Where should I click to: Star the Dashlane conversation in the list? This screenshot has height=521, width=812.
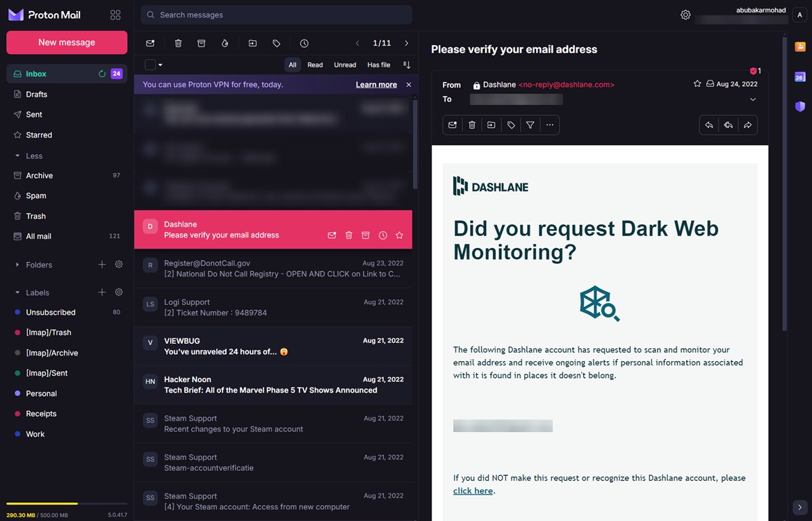400,235
